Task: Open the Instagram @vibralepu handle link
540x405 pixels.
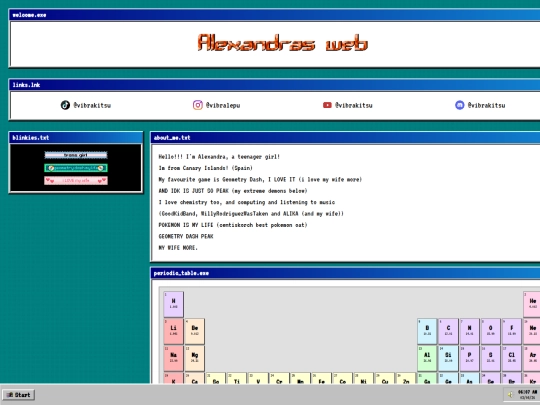Action: [223, 105]
